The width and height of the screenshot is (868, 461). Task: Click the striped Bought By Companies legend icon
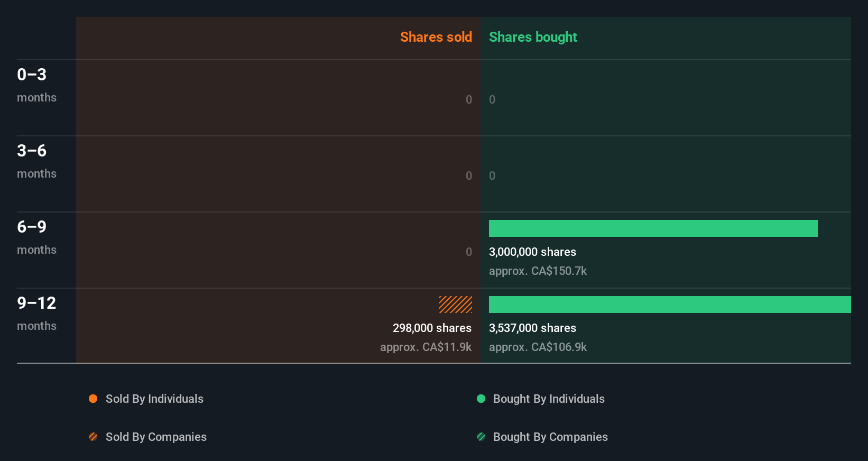[x=481, y=437]
